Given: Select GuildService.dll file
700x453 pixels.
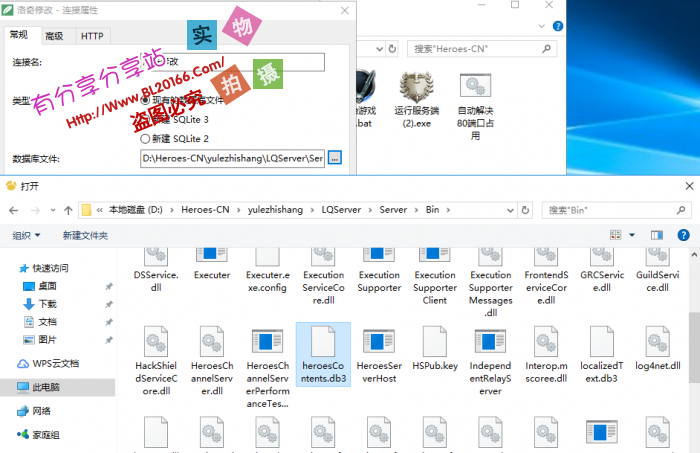Looking at the screenshot, I should click(x=658, y=270).
